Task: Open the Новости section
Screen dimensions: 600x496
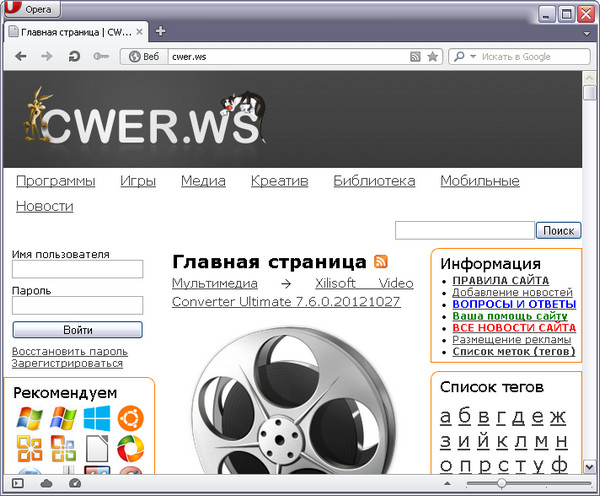Action: pos(44,206)
